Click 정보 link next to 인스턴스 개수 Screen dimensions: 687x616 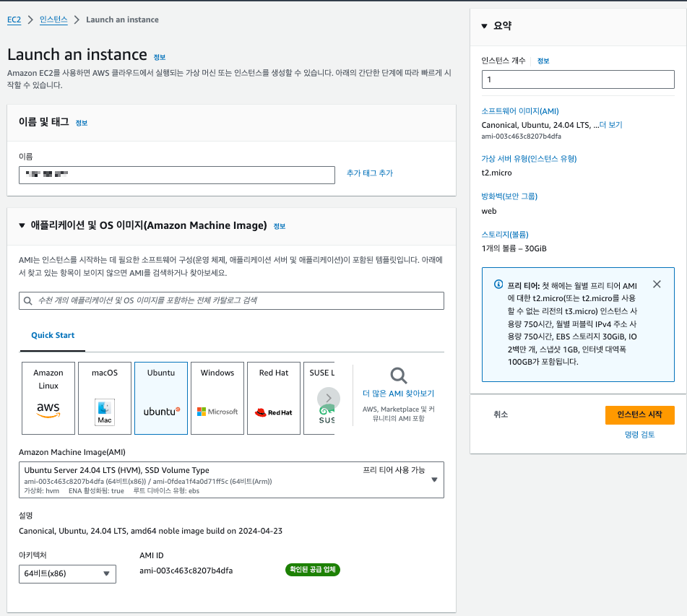pyautogui.click(x=543, y=61)
